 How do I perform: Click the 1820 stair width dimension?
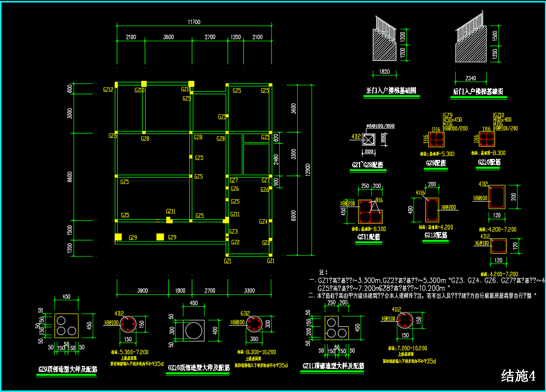385,72
